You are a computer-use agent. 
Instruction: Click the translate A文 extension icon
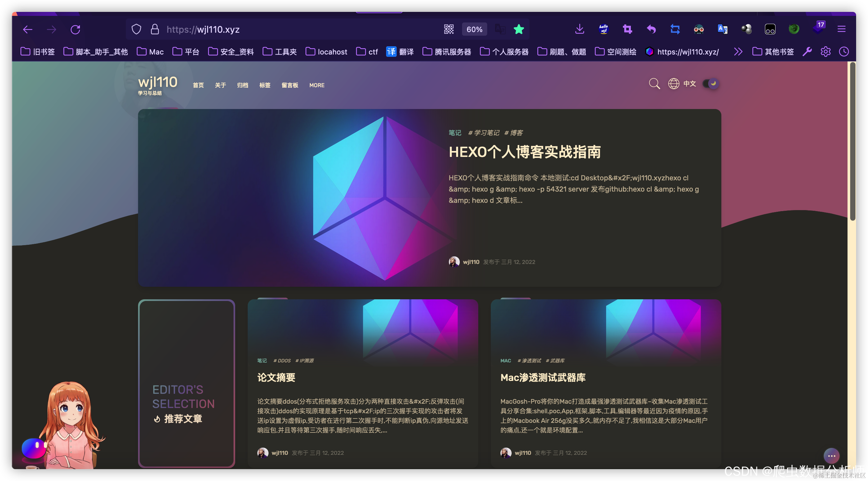(722, 29)
